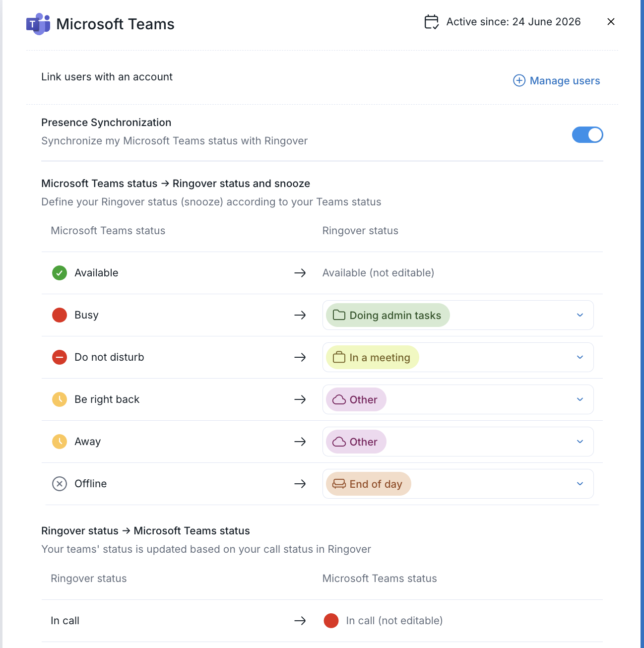The height and width of the screenshot is (648, 644).
Task: Click the 'Active since: 24 June 2026' text
Action: [514, 22]
